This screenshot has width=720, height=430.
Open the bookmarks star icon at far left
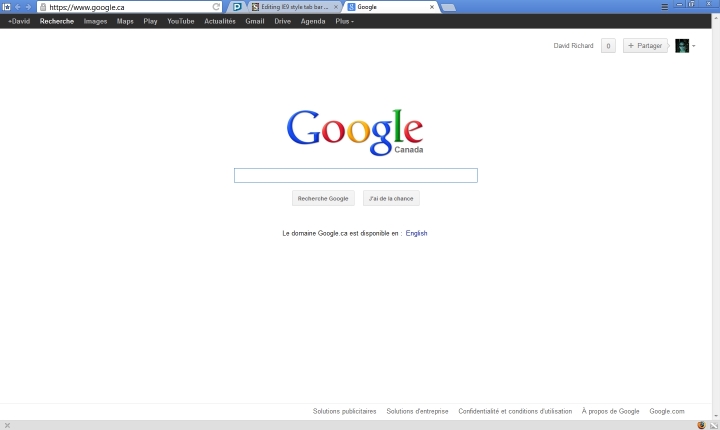pyautogui.click(x=6, y=7)
